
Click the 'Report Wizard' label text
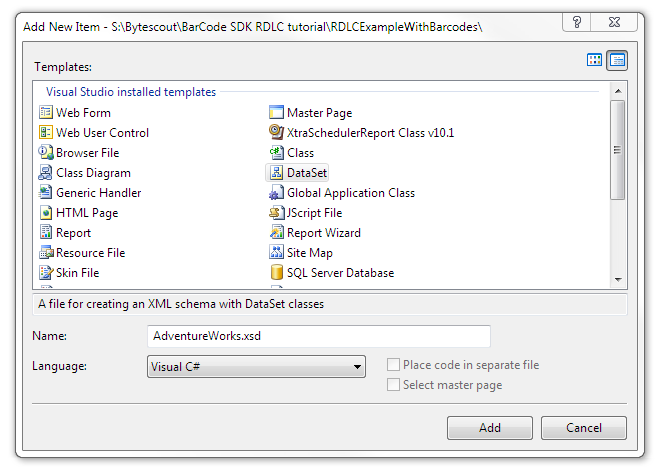click(x=323, y=233)
